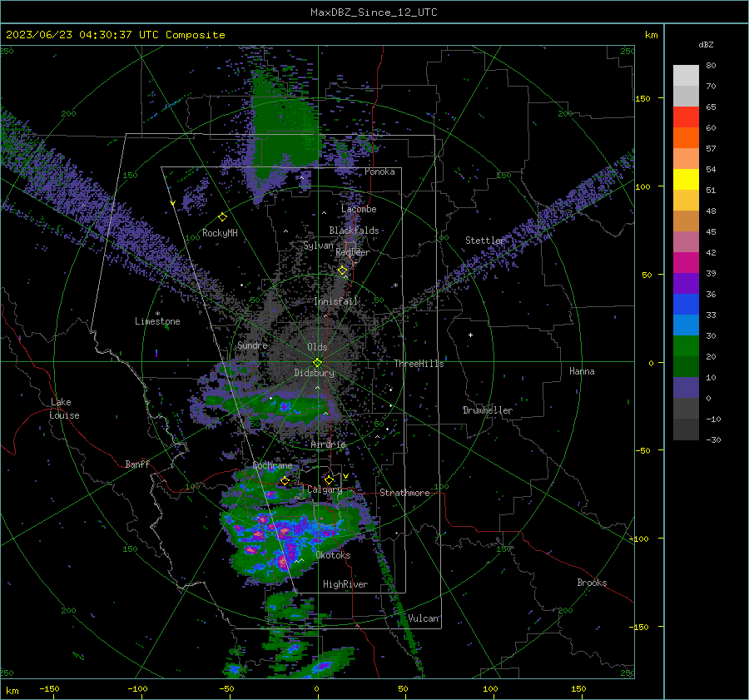Click the 45 value on the dBZ legend
Image resolution: width=749 pixels, height=700 pixels.
pos(711,231)
